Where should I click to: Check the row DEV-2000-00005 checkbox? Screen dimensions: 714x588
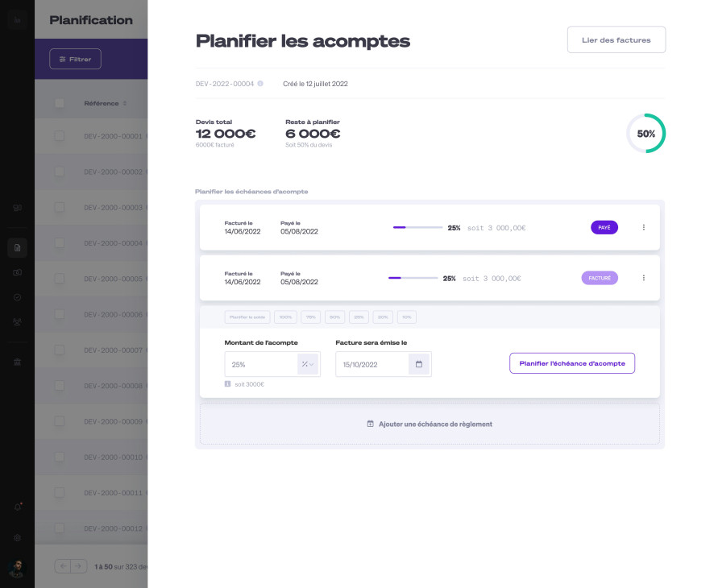point(59,279)
